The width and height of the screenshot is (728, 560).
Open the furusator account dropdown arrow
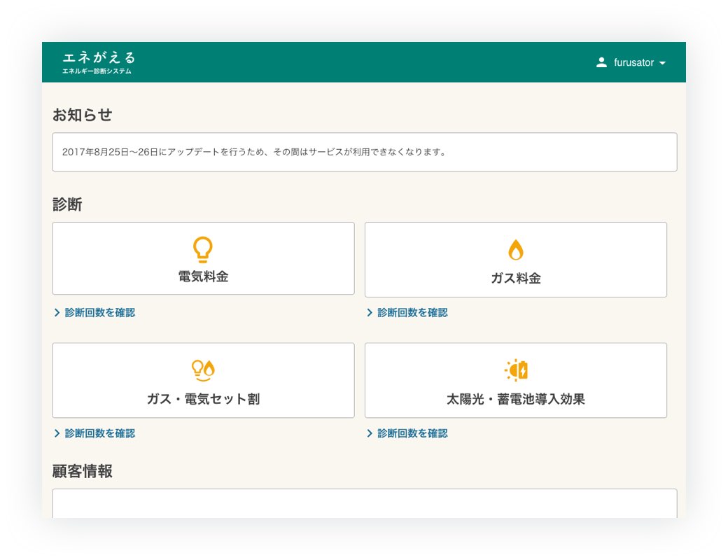click(x=662, y=63)
